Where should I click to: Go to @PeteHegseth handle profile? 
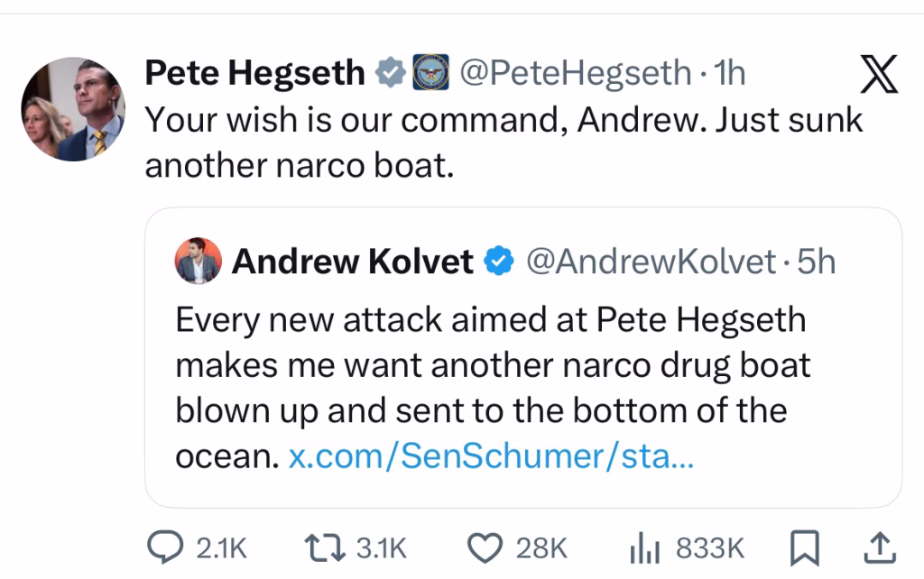click(575, 73)
